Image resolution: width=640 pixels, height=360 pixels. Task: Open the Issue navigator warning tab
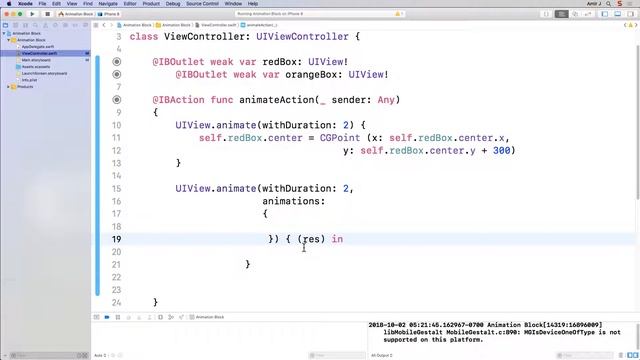(x=45, y=25)
